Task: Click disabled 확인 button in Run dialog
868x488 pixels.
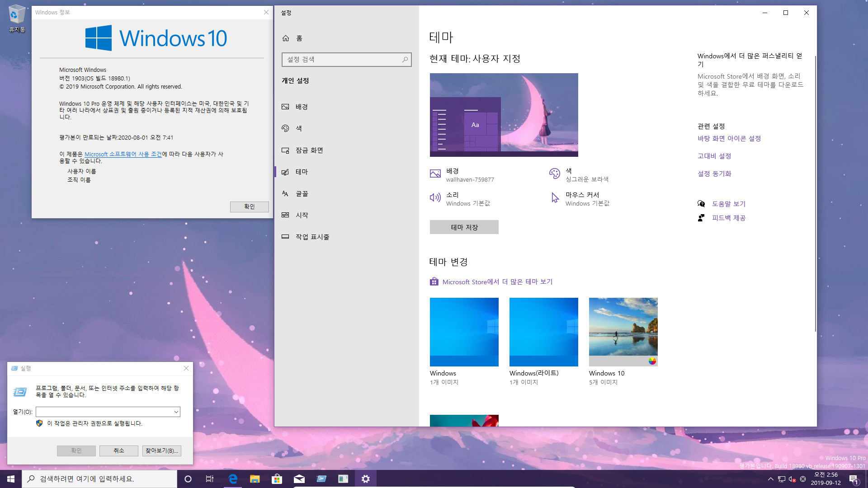Action: point(76,451)
